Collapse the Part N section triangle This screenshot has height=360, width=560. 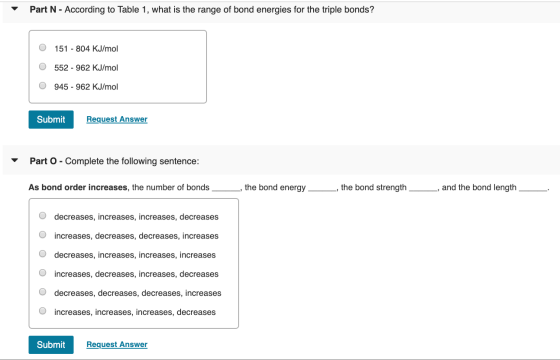coord(15,9)
